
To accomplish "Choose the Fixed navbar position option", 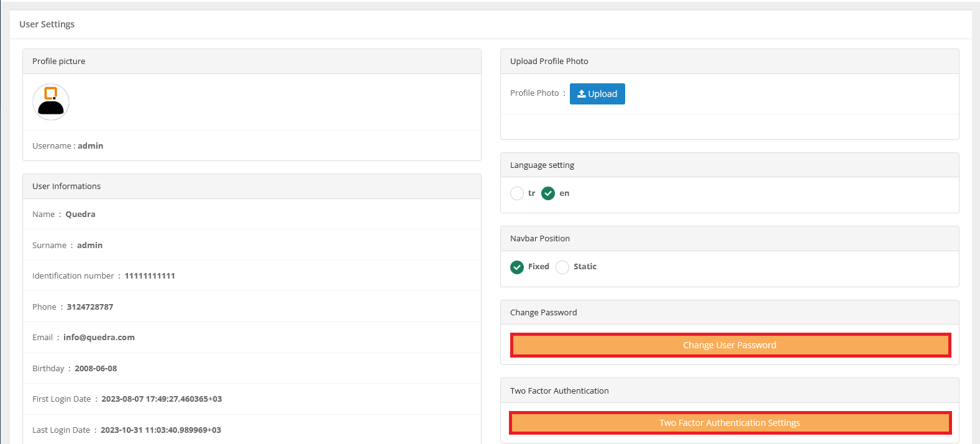I will click(517, 267).
